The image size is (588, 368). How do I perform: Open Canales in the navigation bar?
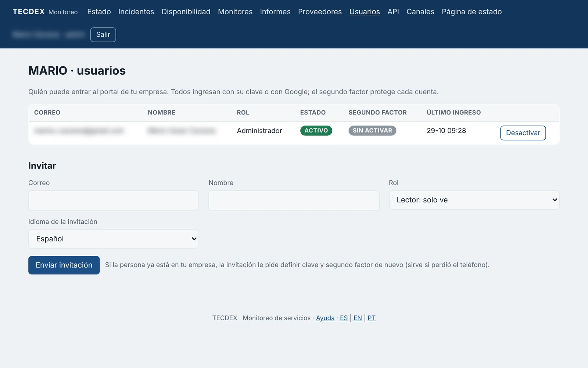point(420,12)
